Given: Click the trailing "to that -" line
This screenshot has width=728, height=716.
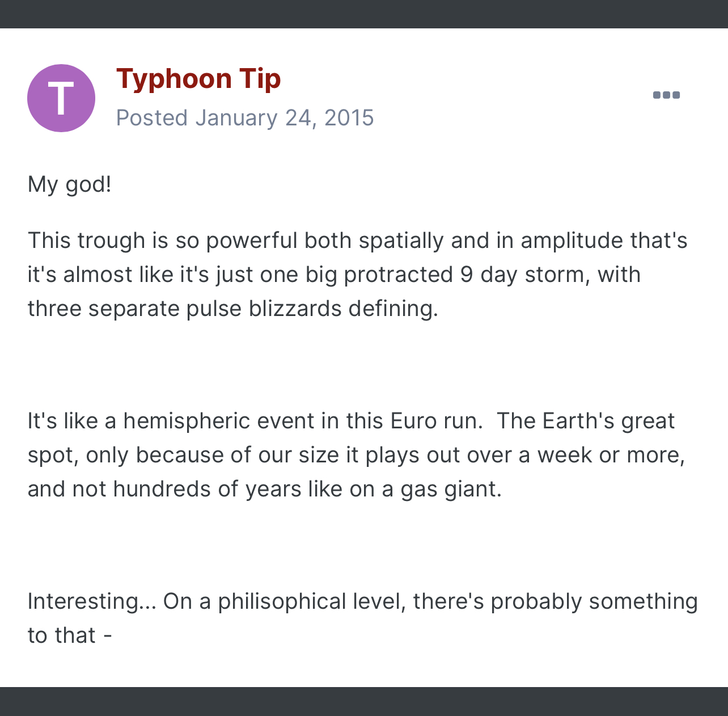Looking at the screenshot, I should tap(70, 635).
